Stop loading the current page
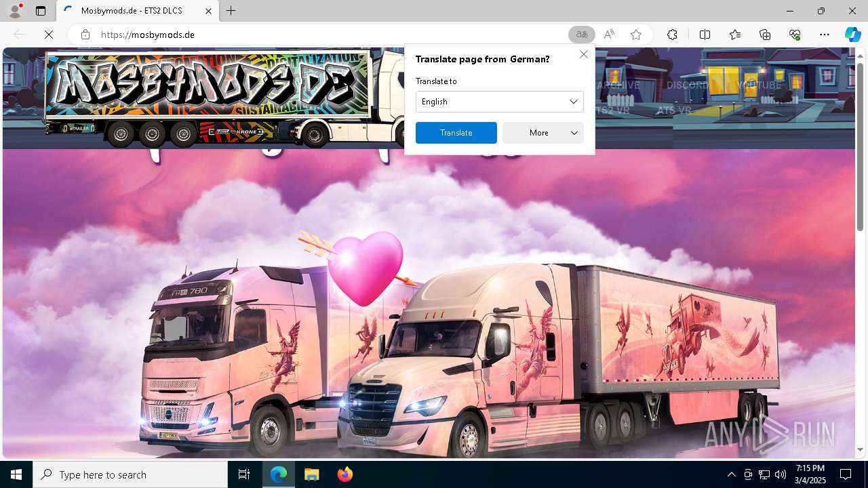868x488 pixels. (x=49, y=35)
